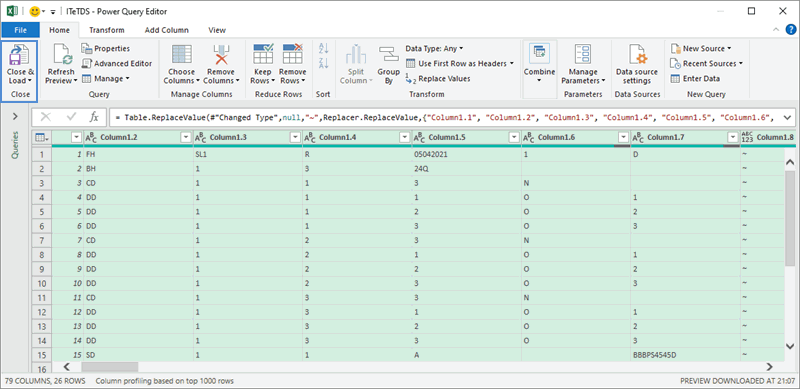Sort ascending A to Z
800x389 pixels.
pos(323,48)
